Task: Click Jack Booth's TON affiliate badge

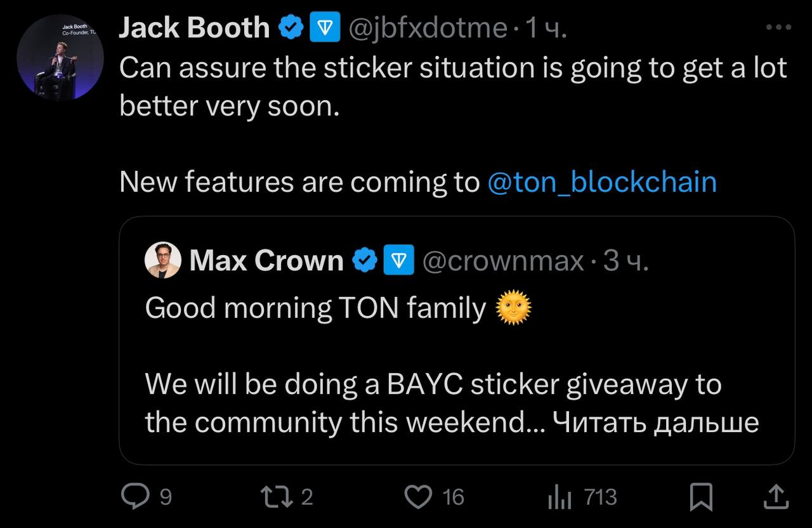Action: point(325,29)
